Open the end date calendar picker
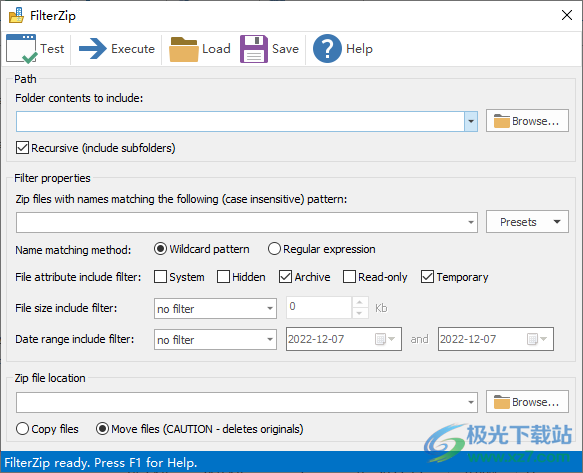This screenshot has height=473, width=583. click(x=537, y=339)
